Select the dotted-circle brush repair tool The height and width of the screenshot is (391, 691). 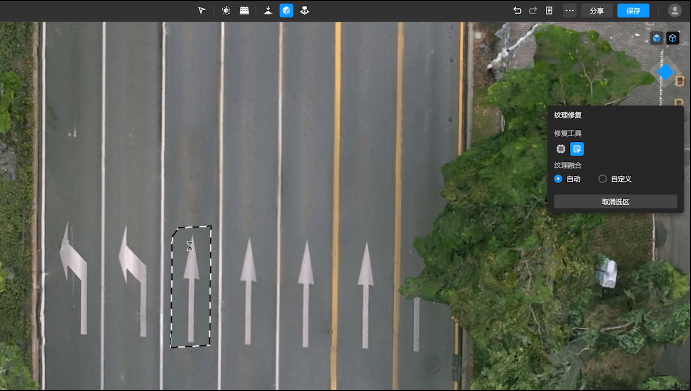pos(561,149)
